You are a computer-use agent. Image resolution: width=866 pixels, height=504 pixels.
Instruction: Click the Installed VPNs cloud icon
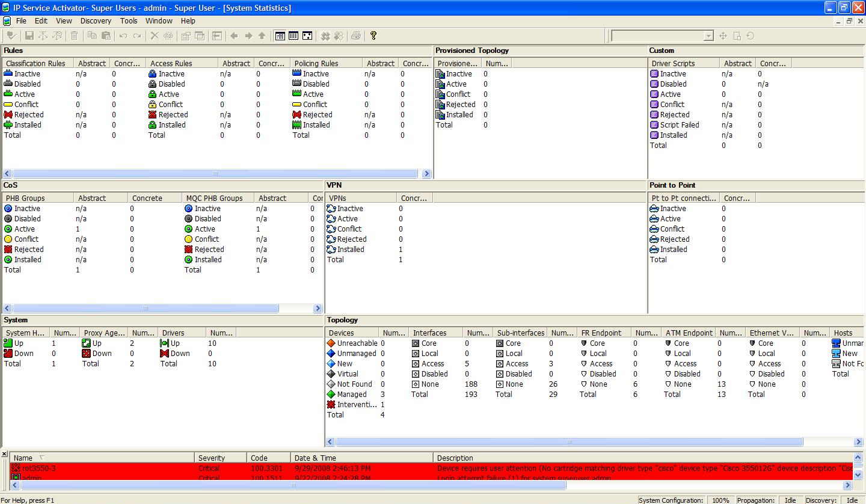(331, 250)
